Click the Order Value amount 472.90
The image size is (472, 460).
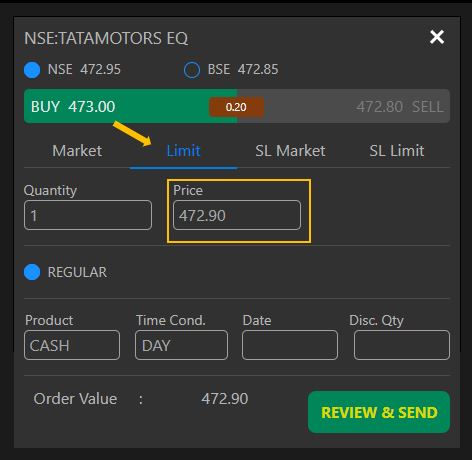(225, 399)
